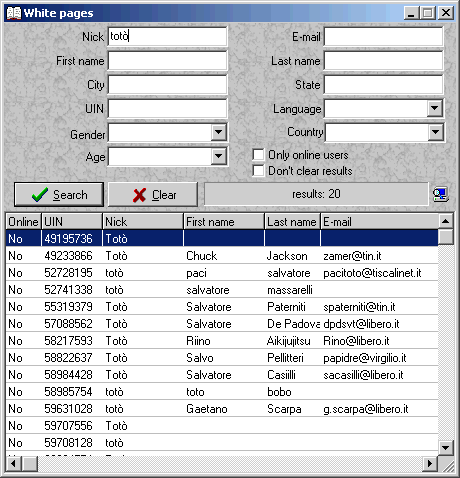Focus the First name input field

[167, 61]
